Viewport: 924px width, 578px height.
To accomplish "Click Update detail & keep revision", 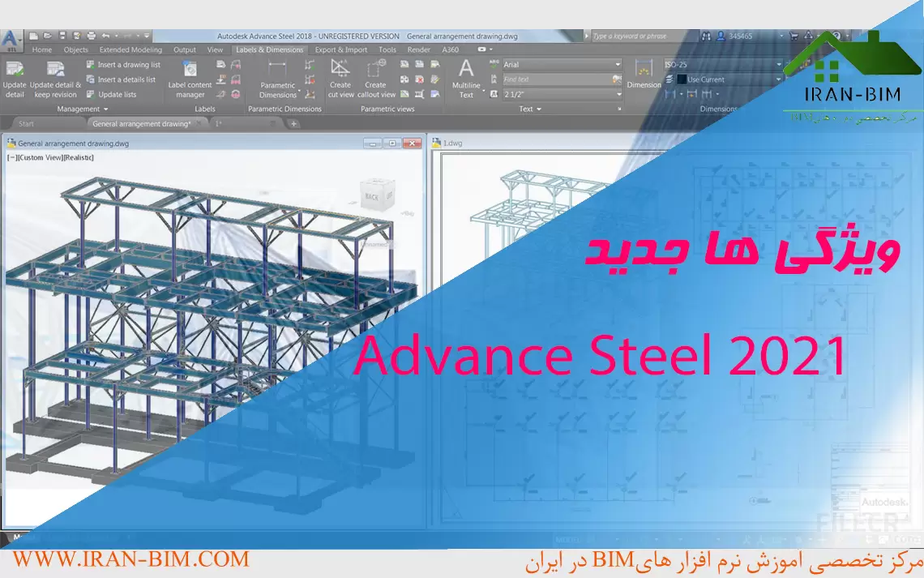I will [x=55, y=70].
